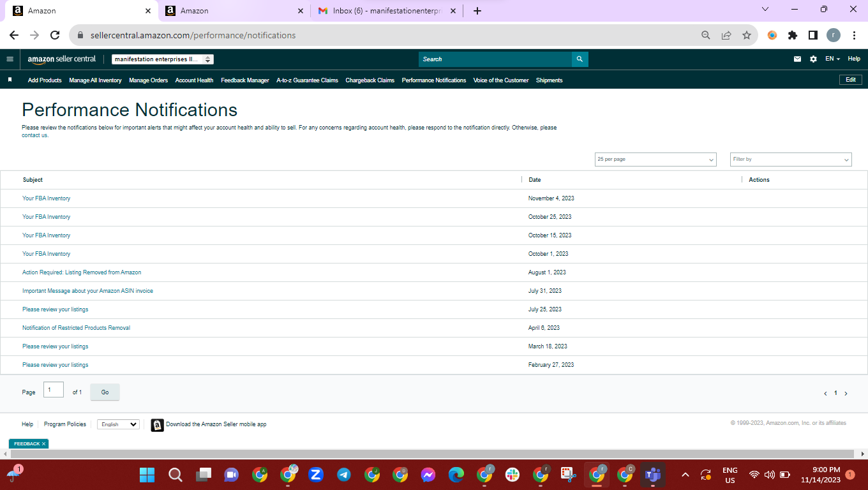This screenshot has width=868, height=490.
Task: Open a new browser tab
Action: (477, 11)
